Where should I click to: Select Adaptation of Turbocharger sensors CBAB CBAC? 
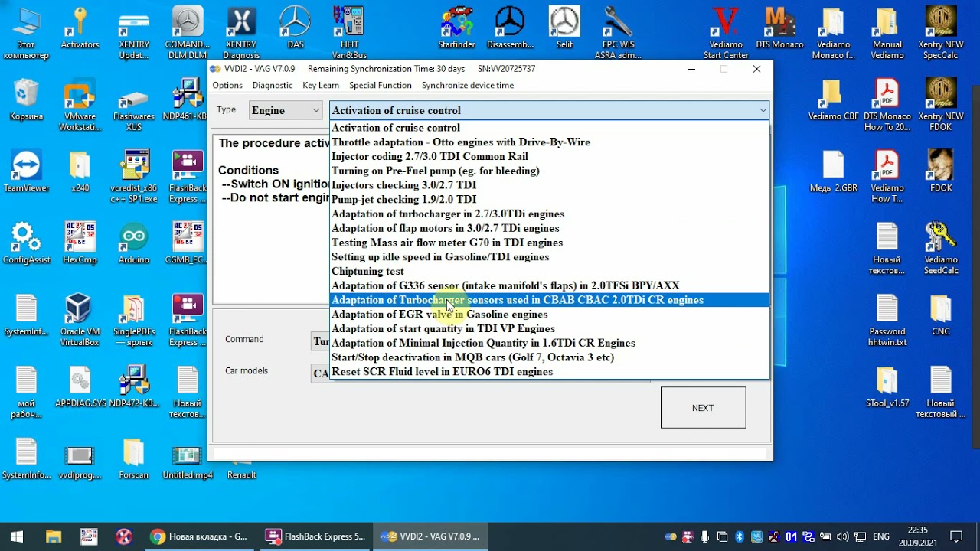(x=549, y=300)
